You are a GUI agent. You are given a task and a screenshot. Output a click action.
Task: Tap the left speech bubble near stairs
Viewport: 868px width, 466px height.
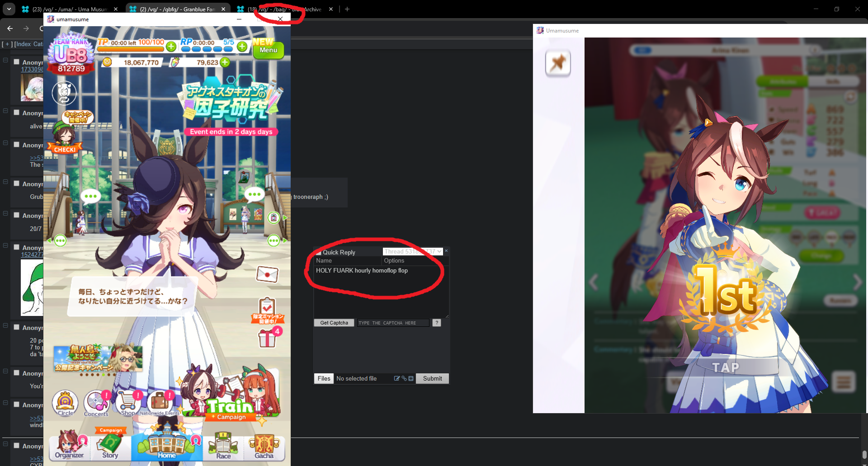pos(90,196)
